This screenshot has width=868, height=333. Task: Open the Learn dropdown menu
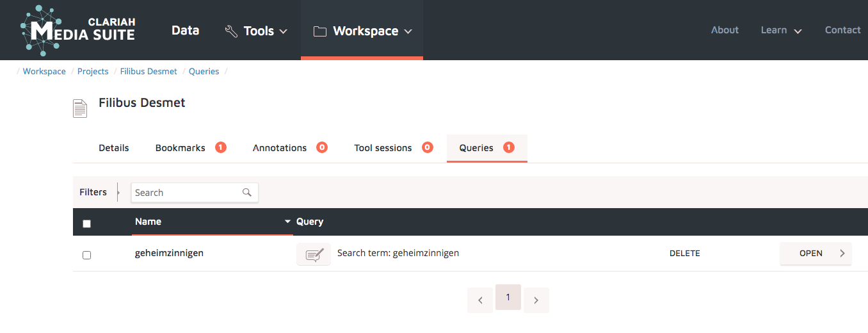click(x=781, y=30)
